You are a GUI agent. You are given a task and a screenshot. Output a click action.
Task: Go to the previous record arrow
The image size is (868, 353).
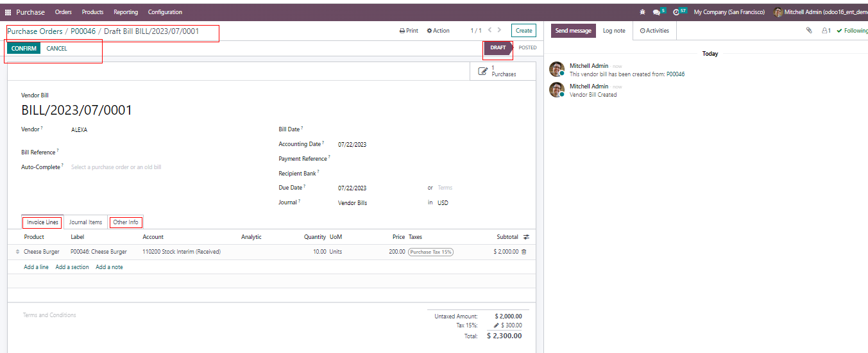click(x=489, y=30)
